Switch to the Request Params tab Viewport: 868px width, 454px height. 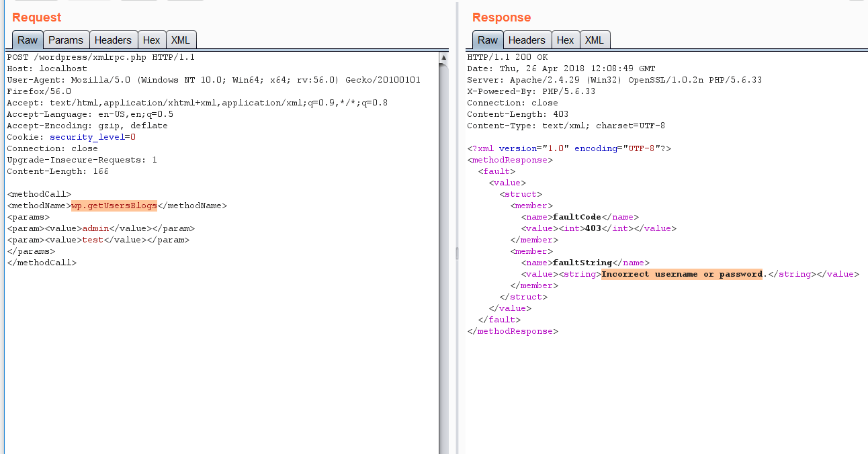(66, 40)
